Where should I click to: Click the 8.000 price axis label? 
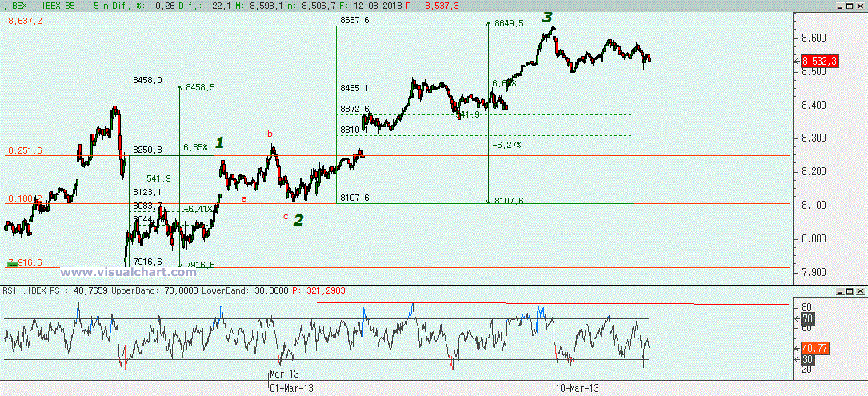(x=814, y=239)
